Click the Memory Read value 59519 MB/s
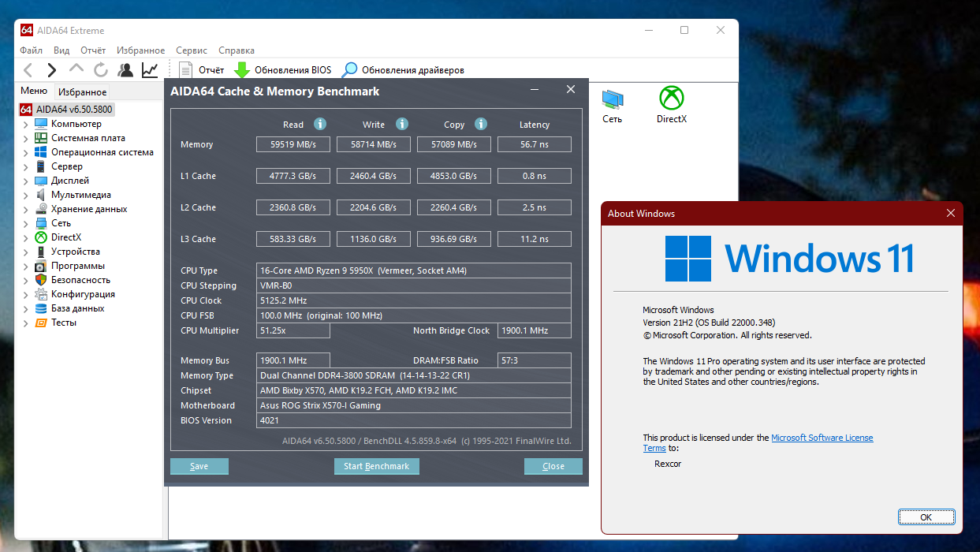Viewport: 980px width, 552px height. (293, 144)
